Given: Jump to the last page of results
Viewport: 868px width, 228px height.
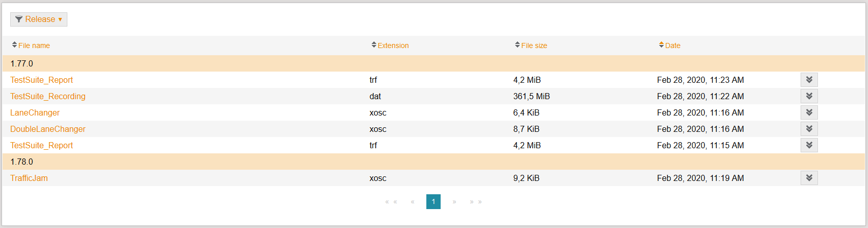Looking at the screenshot, I should (476, 202).
